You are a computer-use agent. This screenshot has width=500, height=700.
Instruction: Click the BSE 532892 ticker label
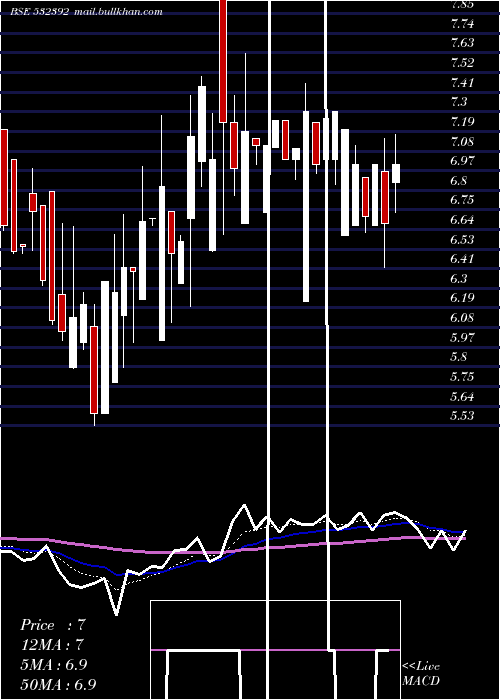point(40,12)
